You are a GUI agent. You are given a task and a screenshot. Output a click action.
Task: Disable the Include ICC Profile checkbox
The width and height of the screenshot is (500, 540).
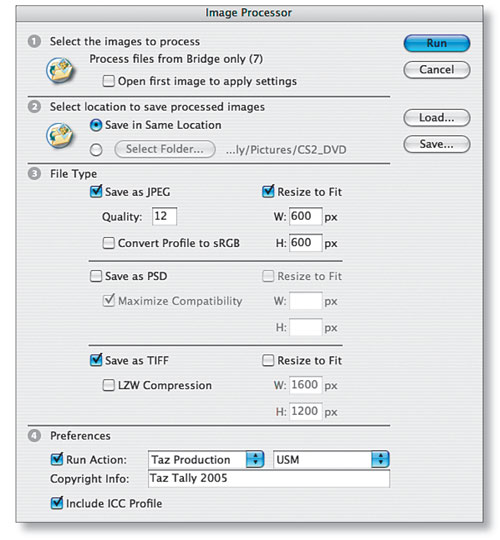(x=57, y=503)
